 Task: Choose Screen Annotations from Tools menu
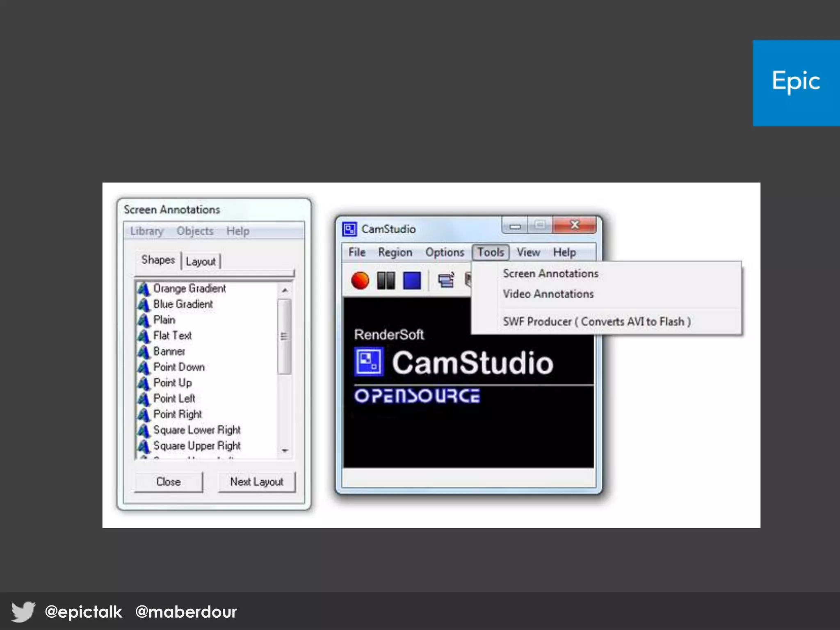click(x=550, y=274)
